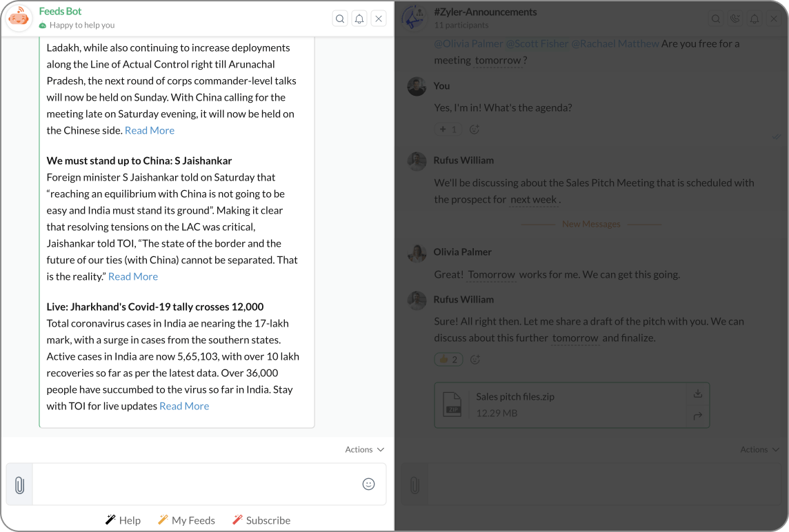Screen dimensions: 789x532
Task: Add reaction beside thumbs-up on Rufus's message
Action: [475, 360]
